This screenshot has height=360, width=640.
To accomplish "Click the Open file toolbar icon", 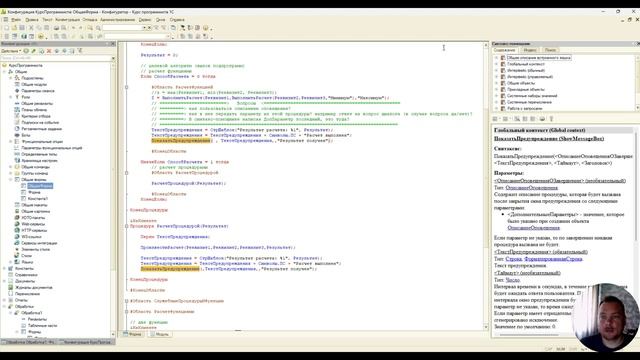I will pos(14,28).
